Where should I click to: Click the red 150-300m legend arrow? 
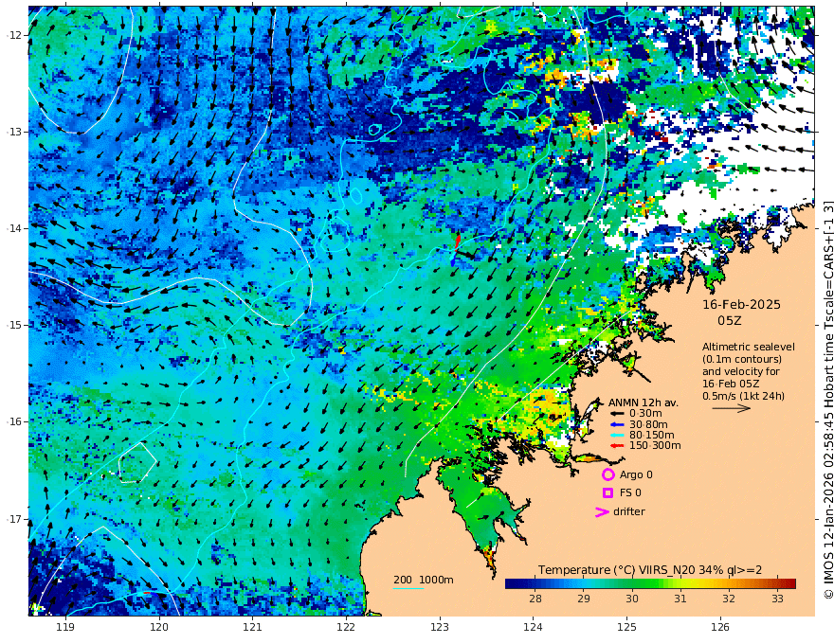click(617, 446)
